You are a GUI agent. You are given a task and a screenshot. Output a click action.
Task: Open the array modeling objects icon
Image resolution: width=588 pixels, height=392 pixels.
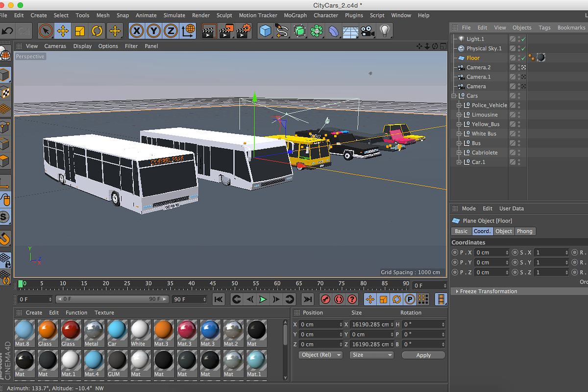pyautogui.click(x=317, y=31)
